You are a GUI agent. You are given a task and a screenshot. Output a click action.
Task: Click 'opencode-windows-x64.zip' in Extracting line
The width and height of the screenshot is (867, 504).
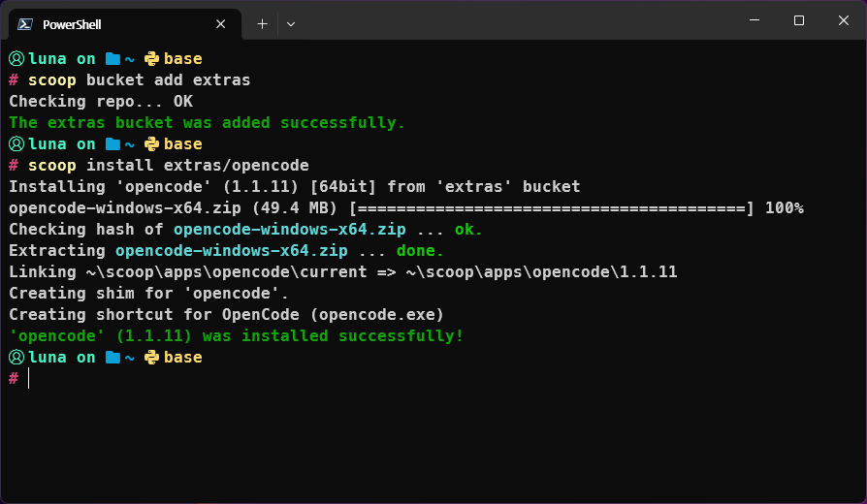pyautogui.click(x=232, y=251)
